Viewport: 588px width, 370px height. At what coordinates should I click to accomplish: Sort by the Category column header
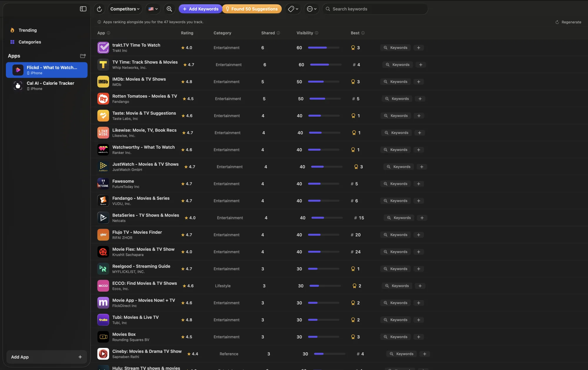click(x=222, y=33)
